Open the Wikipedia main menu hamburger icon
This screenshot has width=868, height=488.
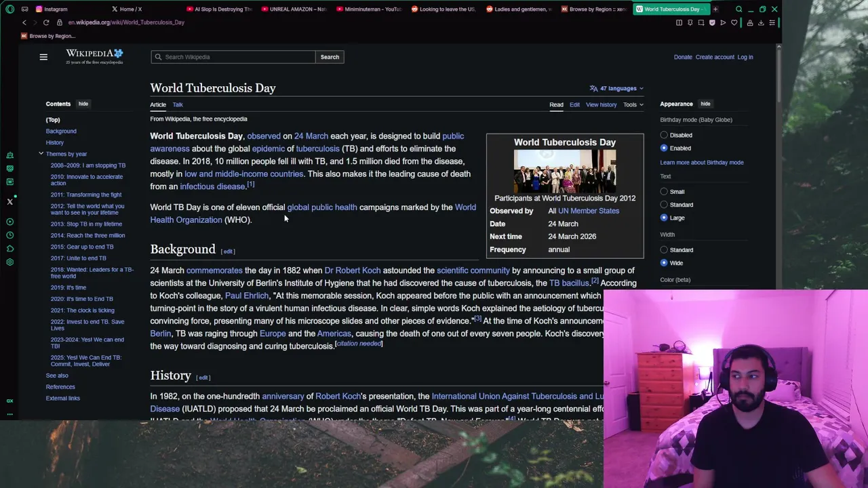point(43,57)
